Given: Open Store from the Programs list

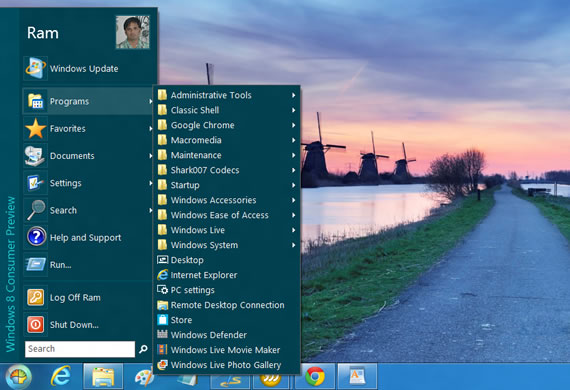Looking at the screenshot, I should pyautogui.click(x=227, y=320).
